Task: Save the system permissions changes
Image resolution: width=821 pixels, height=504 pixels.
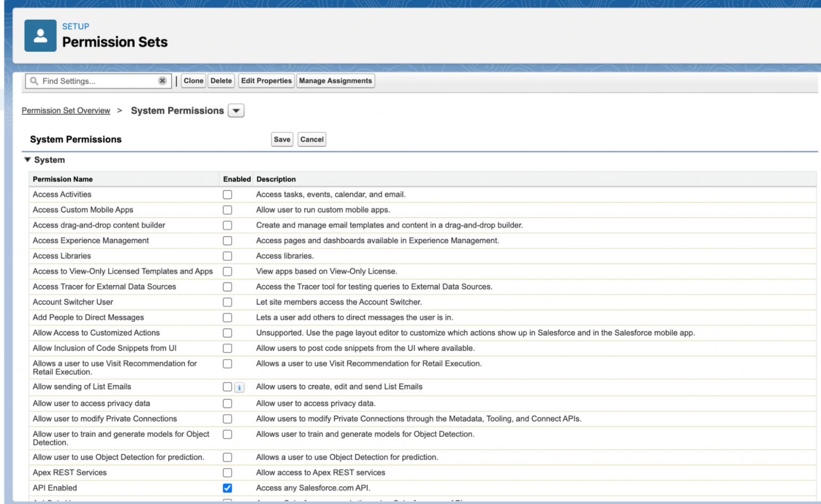Action: point(282,139)
